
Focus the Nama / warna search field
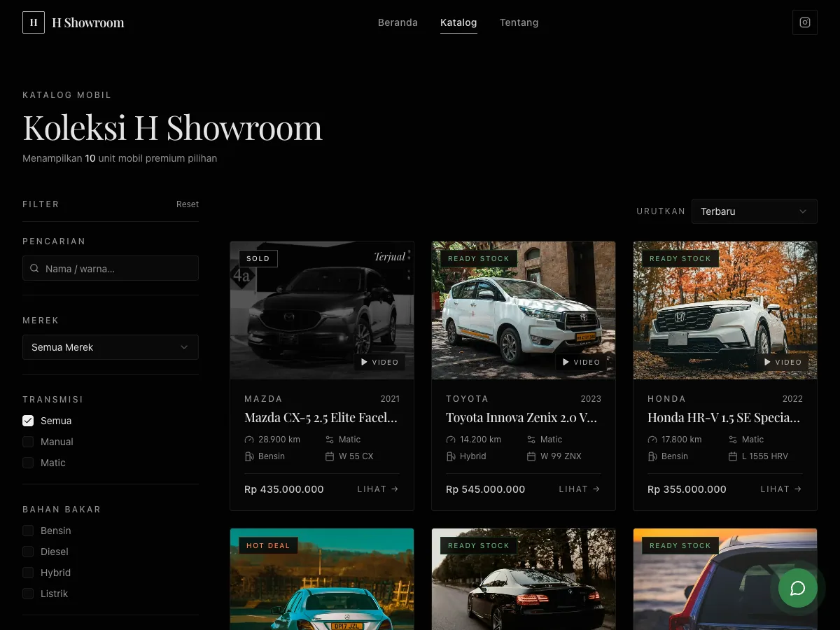coord(111,269)
